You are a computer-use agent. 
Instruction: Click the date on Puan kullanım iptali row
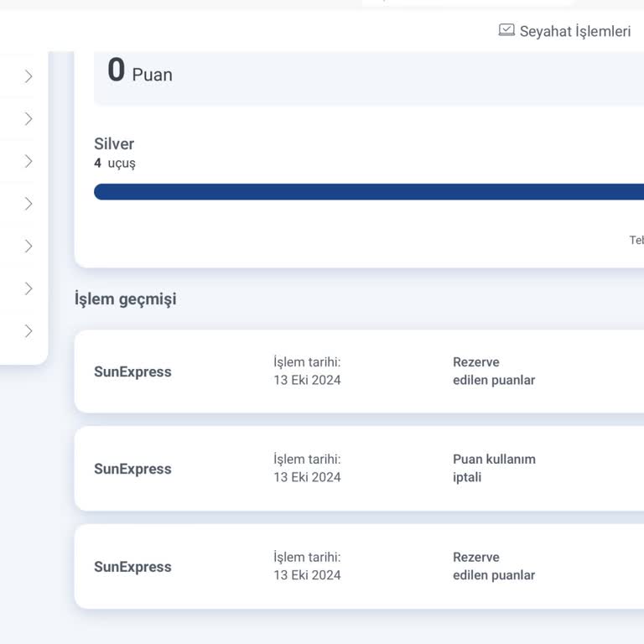click(307, 477)
